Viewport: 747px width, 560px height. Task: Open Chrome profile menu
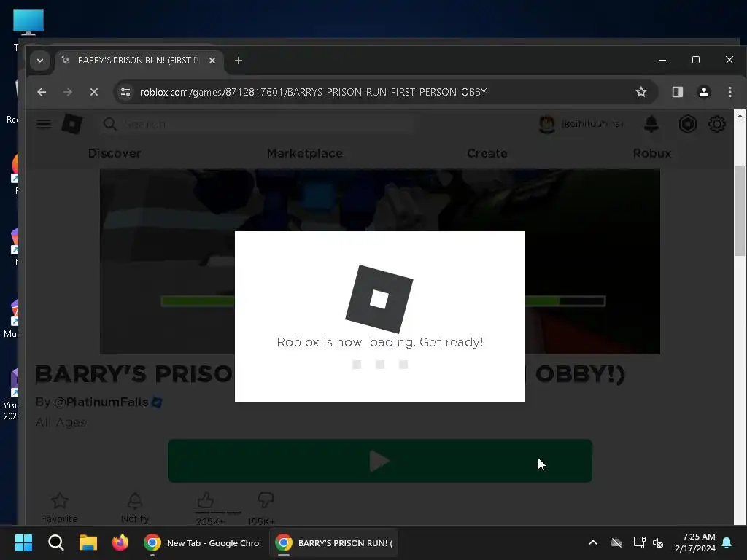(x=704, y=92)
